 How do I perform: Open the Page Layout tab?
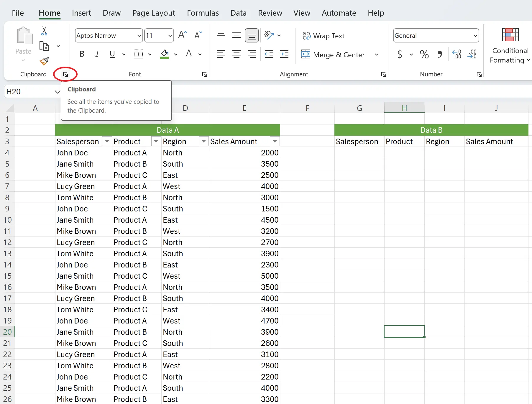point(154,13)
